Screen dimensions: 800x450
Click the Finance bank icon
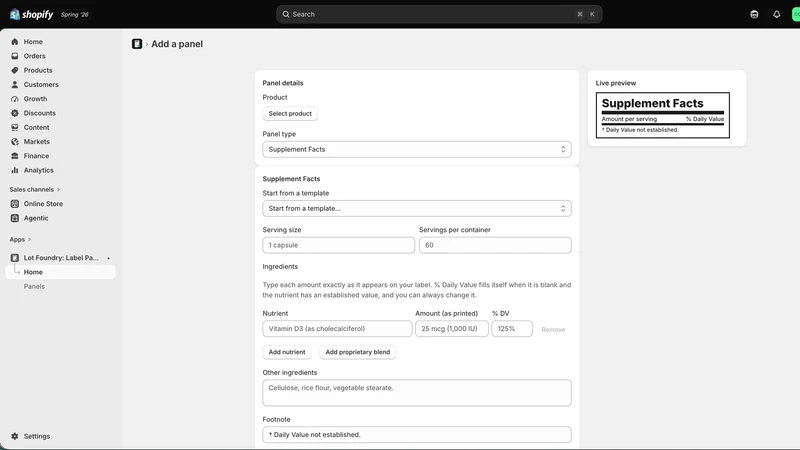15,156
